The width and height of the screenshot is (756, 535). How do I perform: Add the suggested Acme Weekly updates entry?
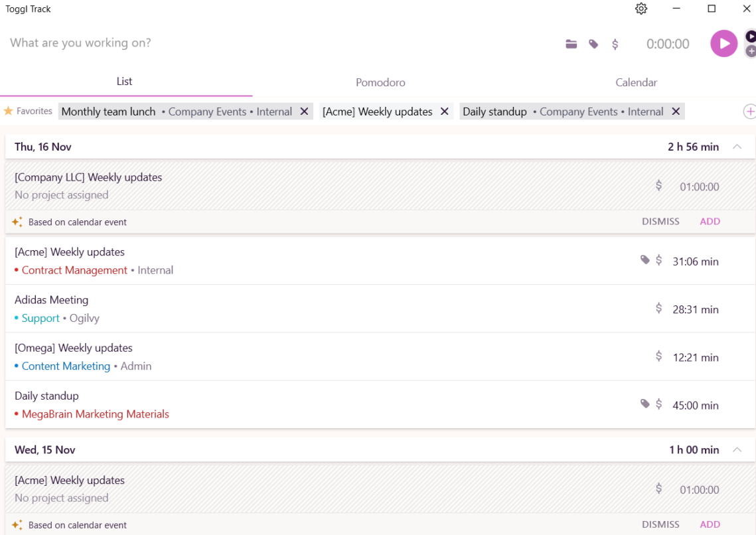[x=710, y=524]
